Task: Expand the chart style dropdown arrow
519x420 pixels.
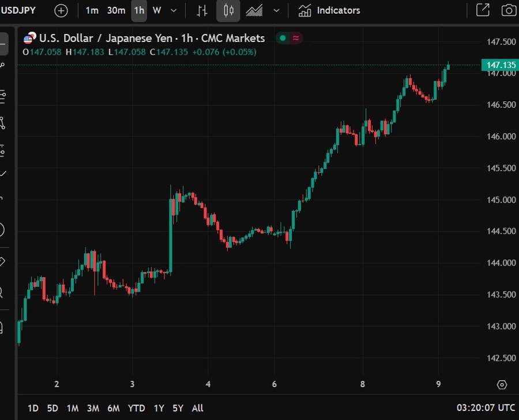Action: (x=277, y=10)
